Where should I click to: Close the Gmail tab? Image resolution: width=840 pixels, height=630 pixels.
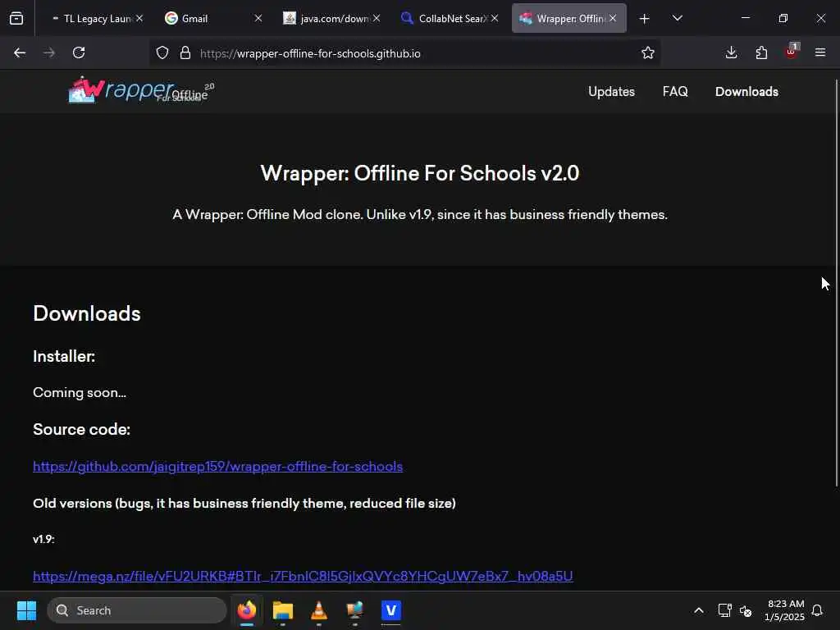[x=258, y=18]
